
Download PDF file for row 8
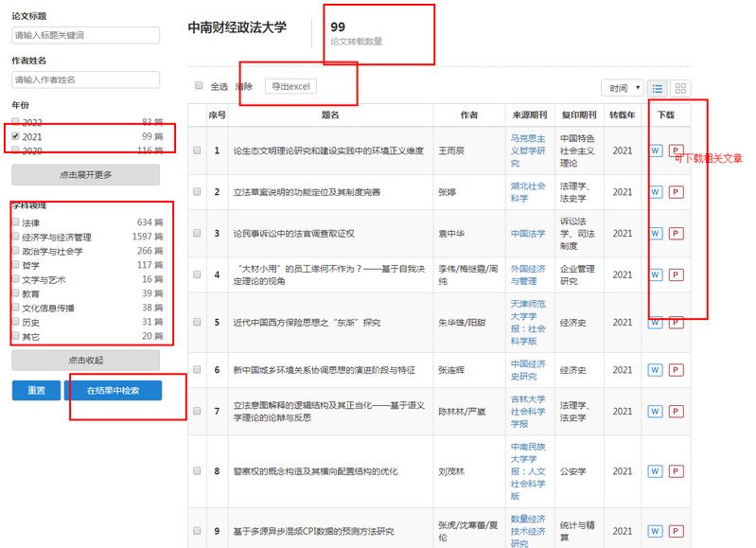point(676,470)
